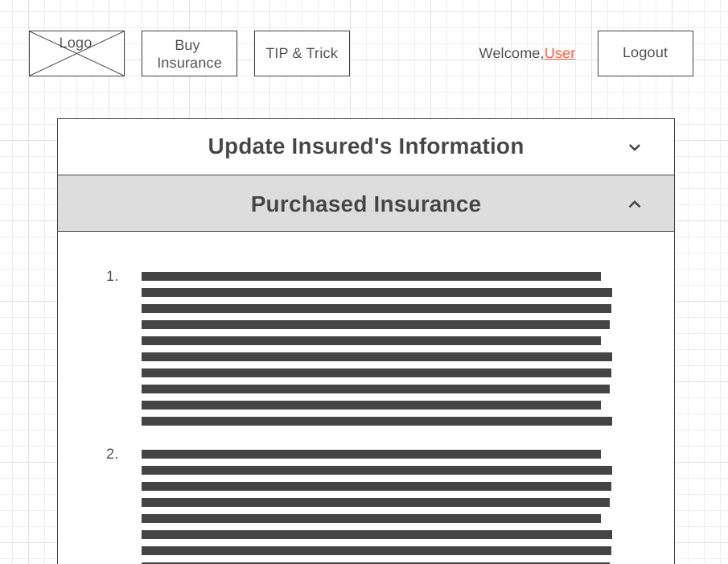The image size is (728, 564).
Task: Select the Buy Insurance button
Action: pyautogui.click(x=189, y=53)
